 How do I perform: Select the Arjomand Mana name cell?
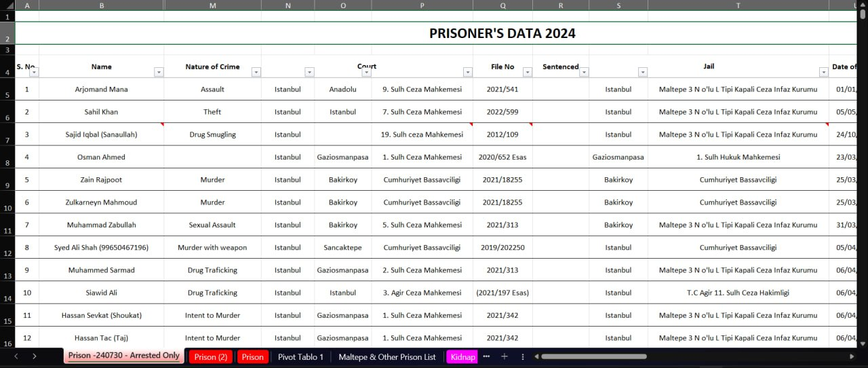tap(102, 89)
